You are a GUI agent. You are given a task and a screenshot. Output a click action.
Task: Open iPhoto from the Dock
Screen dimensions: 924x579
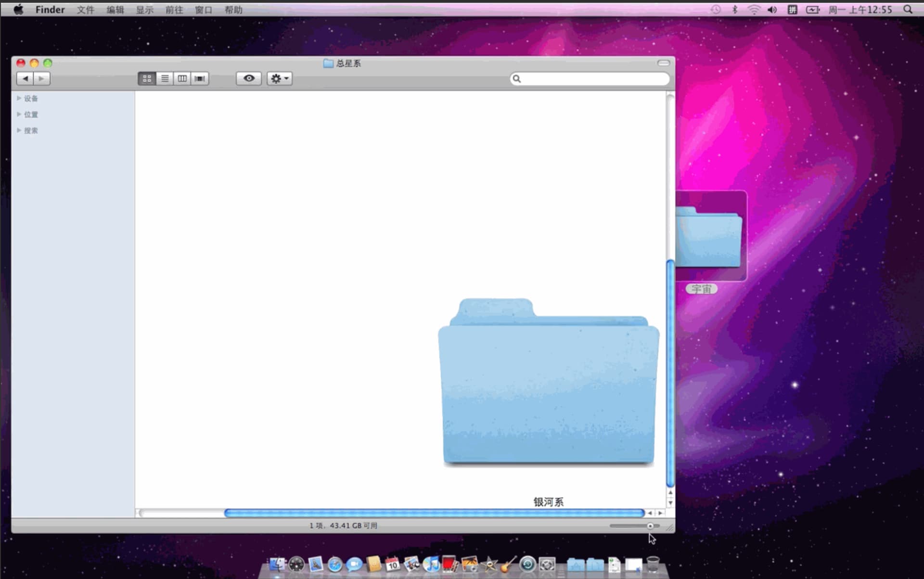coord(470,564)
